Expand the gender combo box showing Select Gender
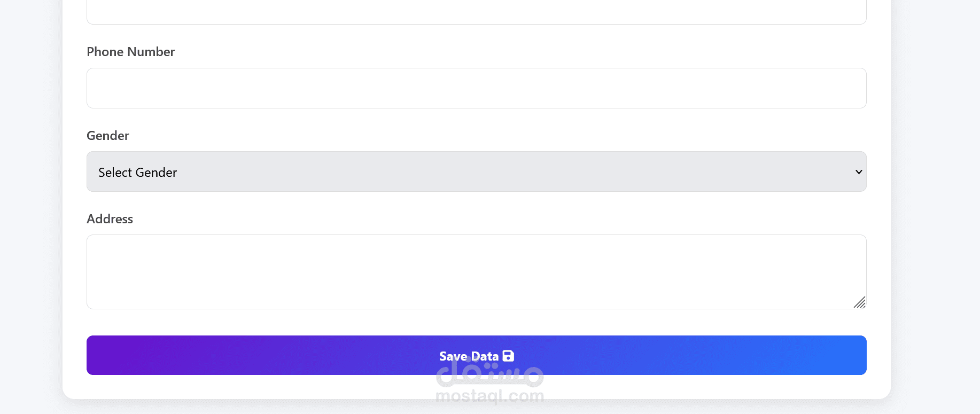Image resolution: width=980 pixels, height=414 pixels. [476, 171]
